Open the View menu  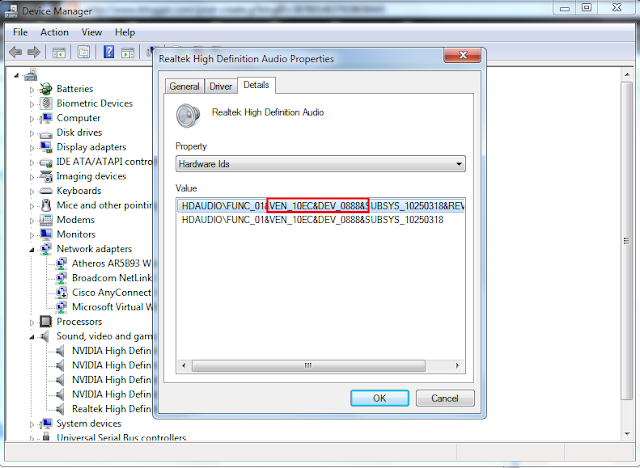coord(91,32)
